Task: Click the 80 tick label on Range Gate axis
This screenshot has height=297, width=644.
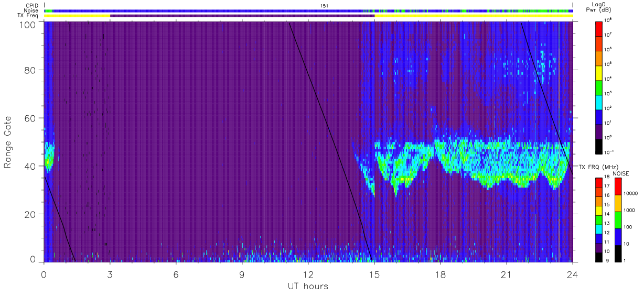Action: tap(30, 70)
